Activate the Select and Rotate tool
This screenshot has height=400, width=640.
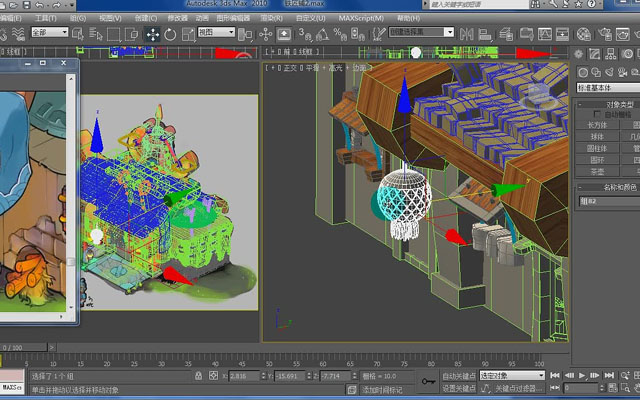tap(170, 34)
